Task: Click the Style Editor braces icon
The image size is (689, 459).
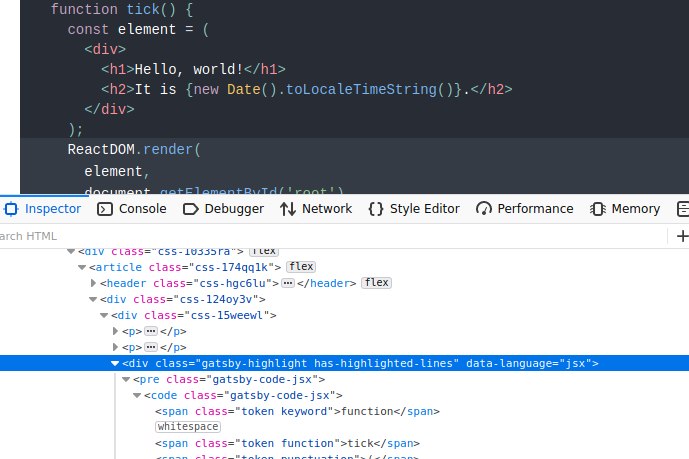Action: (x=376, y=209)
